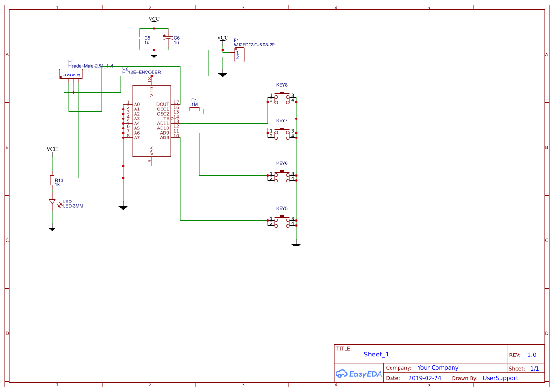Click the Header-Male-2.54 1x4 symbol H1

point(71,73)
